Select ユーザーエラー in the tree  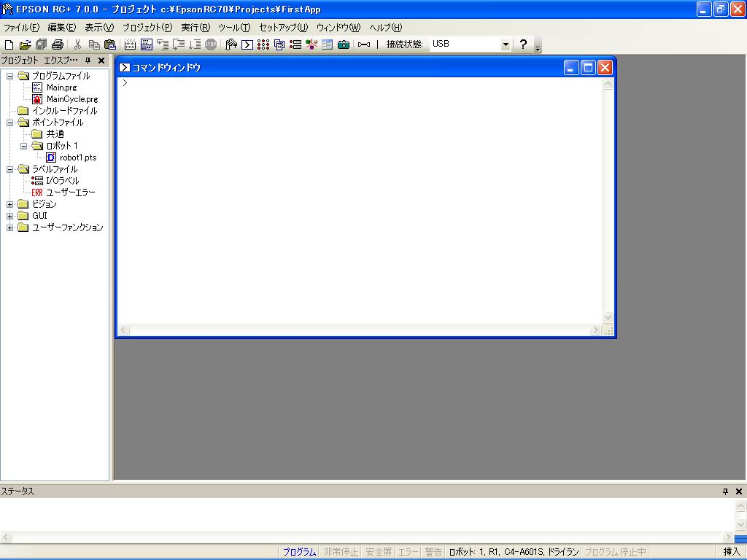tap(71, 192)
